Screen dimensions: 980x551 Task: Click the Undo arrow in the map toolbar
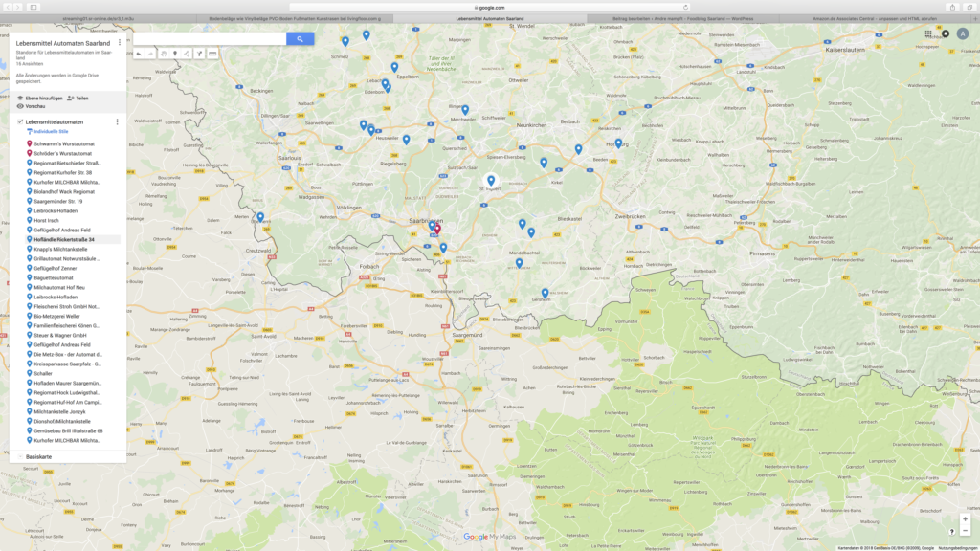pyautogui.click(x=140, y=54)
